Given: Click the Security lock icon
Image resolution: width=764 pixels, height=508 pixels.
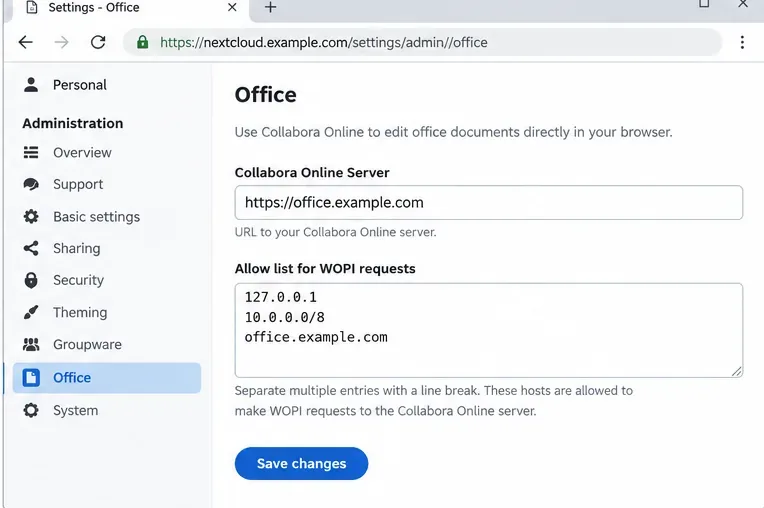Looking at the screenshot, I should coord(31,280).
